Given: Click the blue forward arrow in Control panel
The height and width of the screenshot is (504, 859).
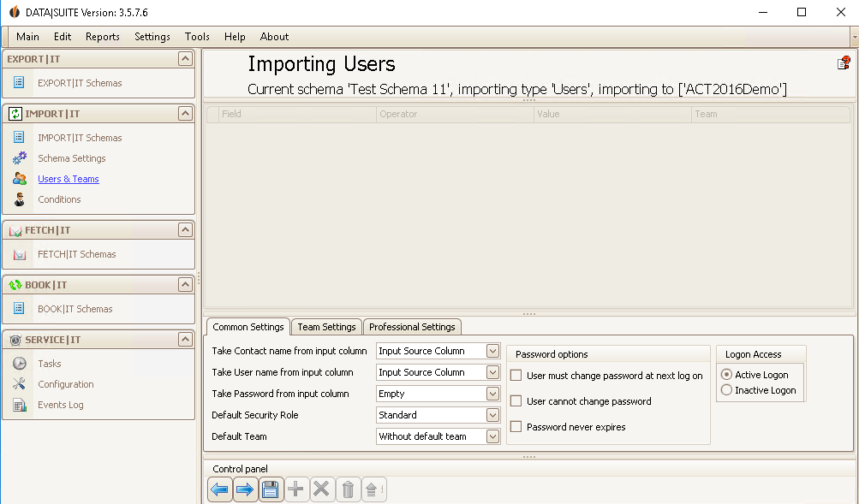Looking at the screenshot, I should tap(245, 489).
